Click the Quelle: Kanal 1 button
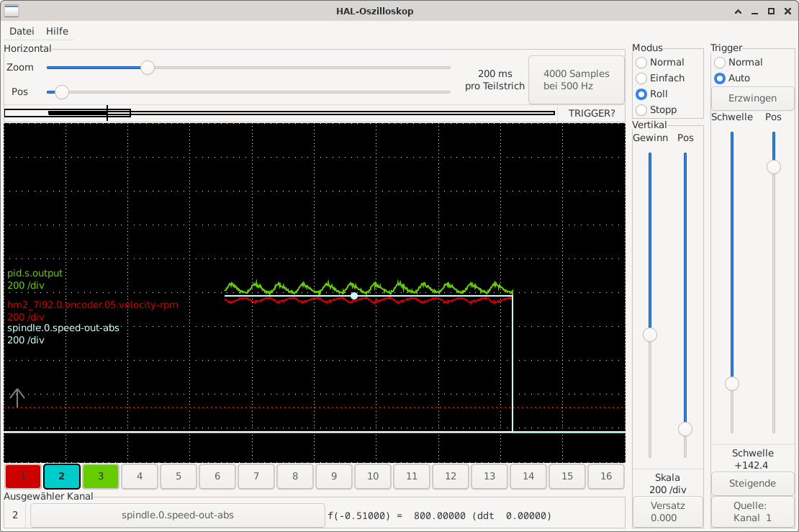This screenshot has height=532, width=799. pos(752,512)
